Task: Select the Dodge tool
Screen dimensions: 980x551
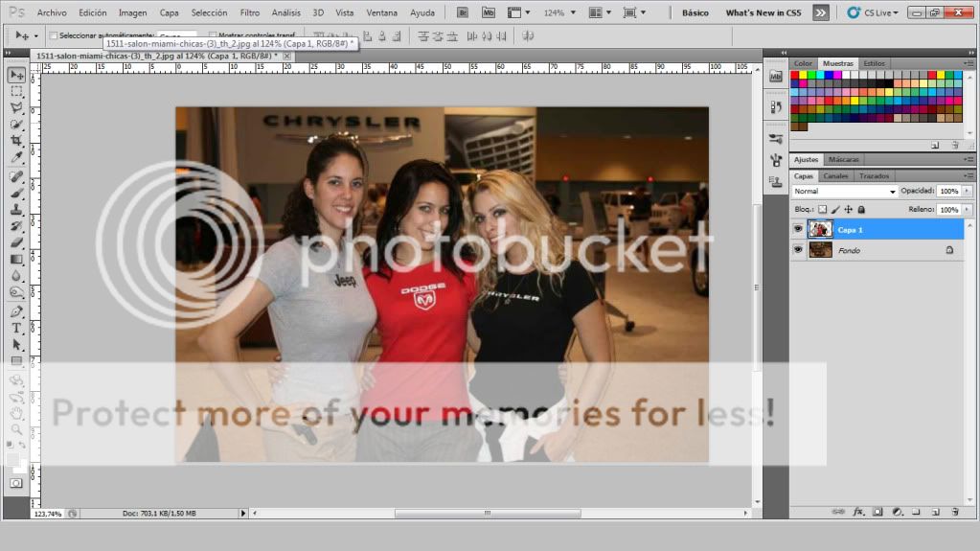Action: [17, 291]
